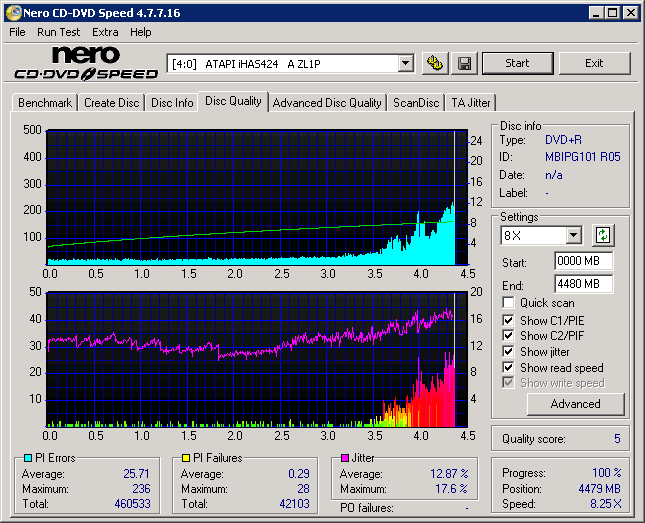Toggle Show read speed checkbox

coord(509,368)
